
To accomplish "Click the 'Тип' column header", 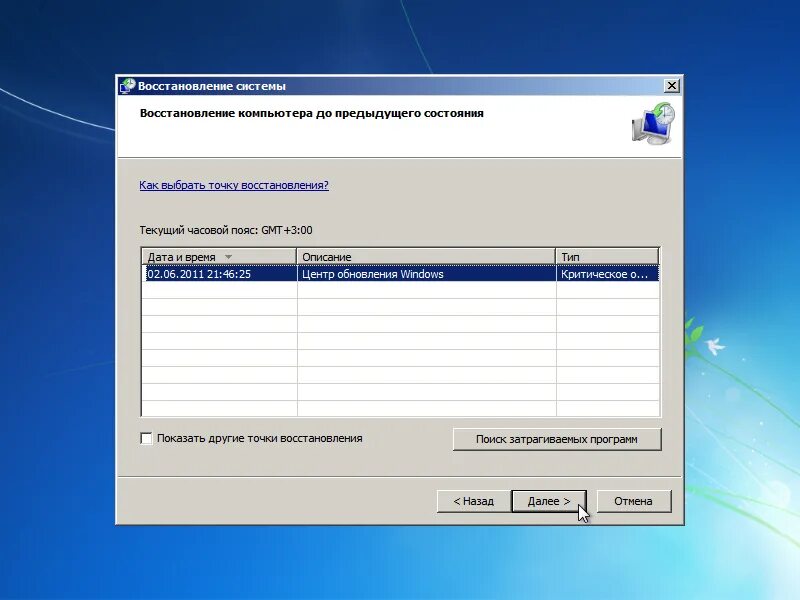I will point(607,257).
